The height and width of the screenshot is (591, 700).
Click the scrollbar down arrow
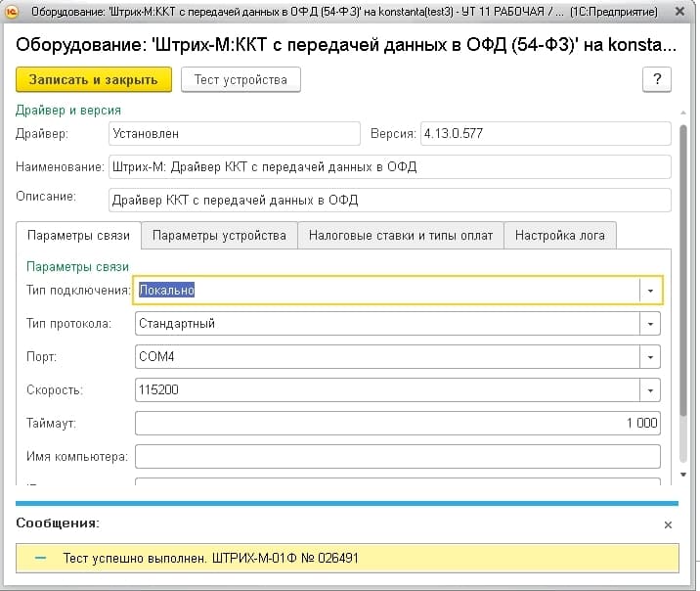[x=683, y=475]
